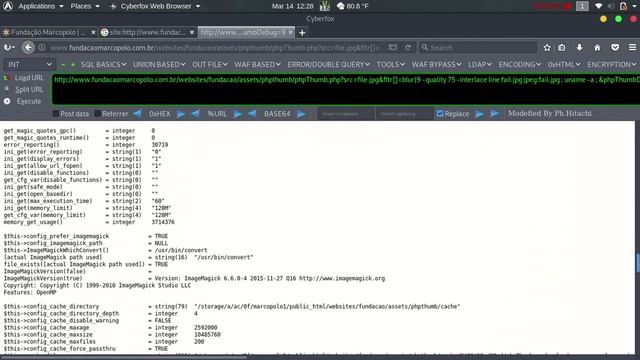The height and width of the screenshot is (360, 640).
Task: Click the HackBar plus button
Action: [73, 64]
